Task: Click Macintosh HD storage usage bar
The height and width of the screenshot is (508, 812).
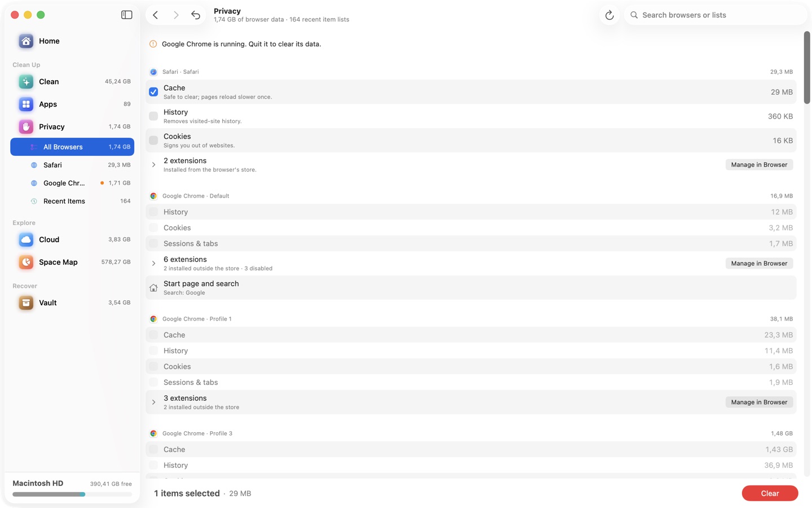Action: click(x=72, y=494)
